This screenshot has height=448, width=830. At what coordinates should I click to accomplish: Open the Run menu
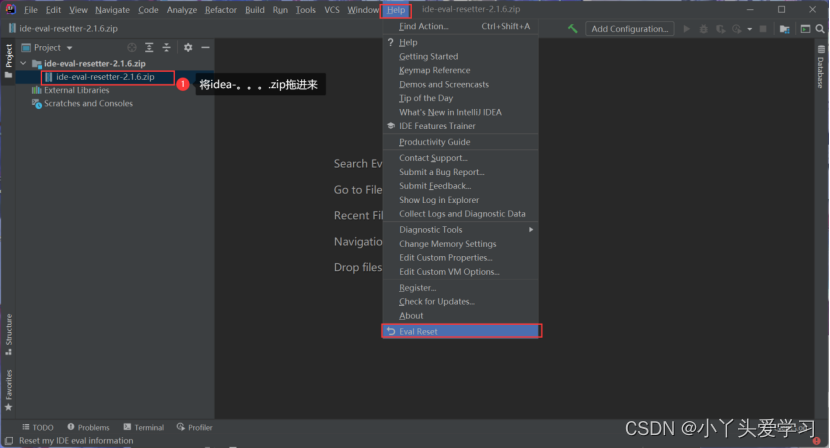tap(280, 10)
